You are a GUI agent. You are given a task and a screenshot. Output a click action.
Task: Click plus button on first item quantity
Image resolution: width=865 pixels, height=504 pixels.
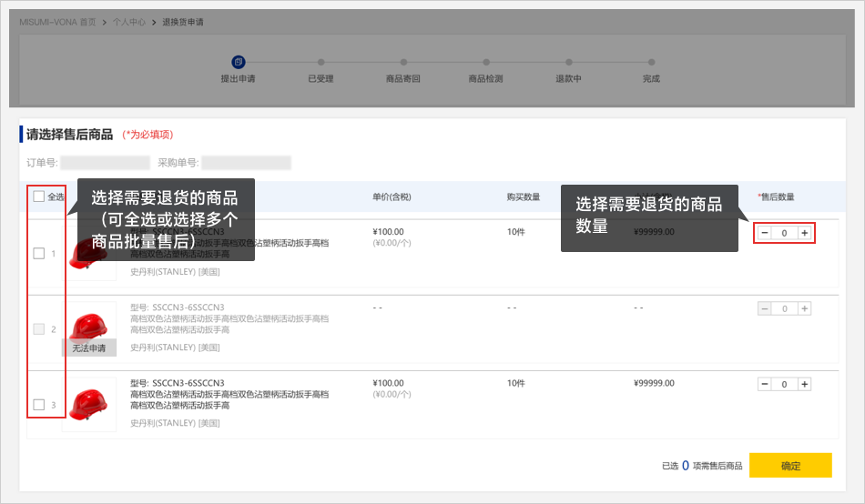tap(804, 233)
